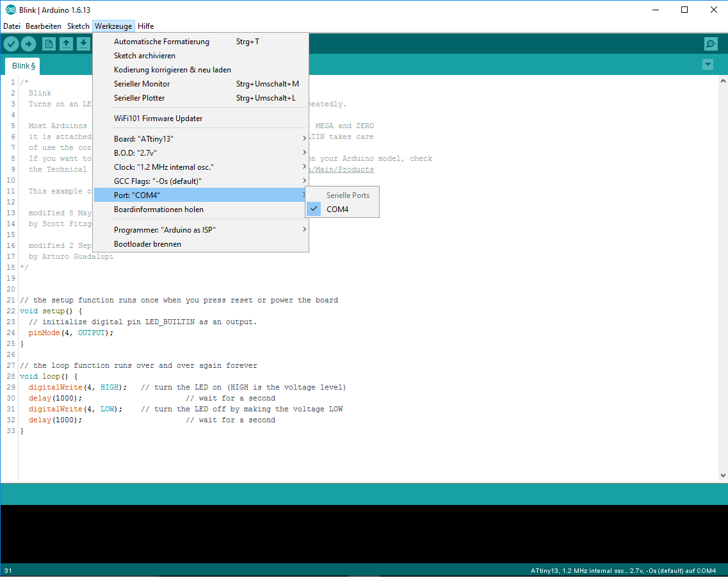Expand Programmer: "Arduino as ISP" submenu
Screen dimensions: 728x578
[x=201, y=230]
